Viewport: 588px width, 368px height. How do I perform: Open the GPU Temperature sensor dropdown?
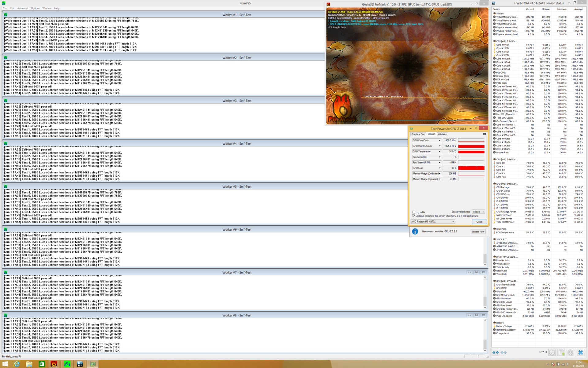439,151
